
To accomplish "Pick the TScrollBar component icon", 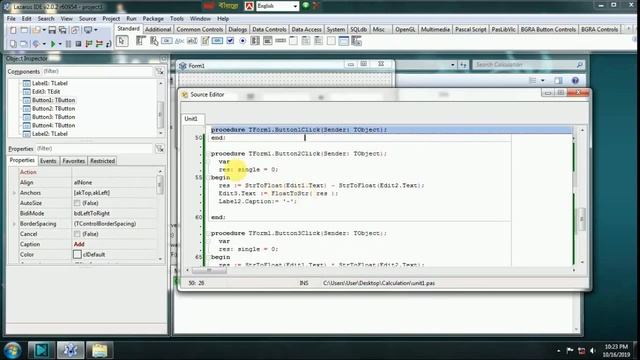I will (x=280, y=41).
